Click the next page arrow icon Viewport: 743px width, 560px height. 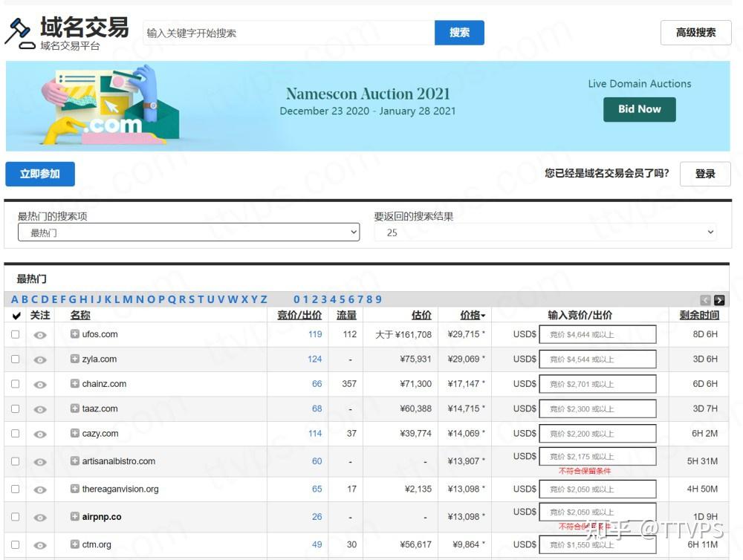click(x=718, y=300)
